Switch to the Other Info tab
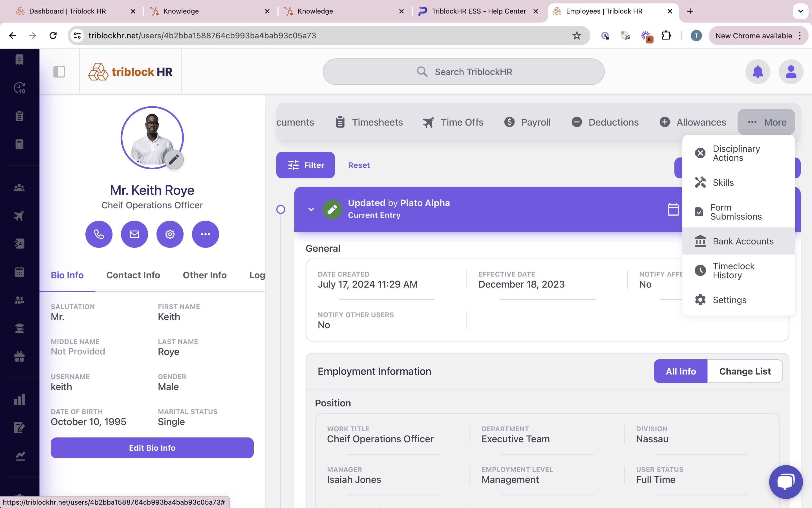The height and width of the screenshot is (508, 812). click(x=205, y=275)
